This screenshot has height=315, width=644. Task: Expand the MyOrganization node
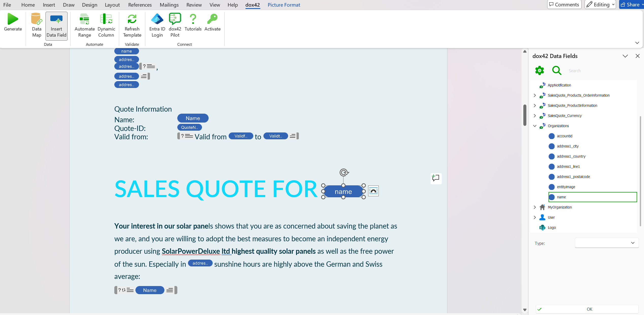(x=535, y=207)
